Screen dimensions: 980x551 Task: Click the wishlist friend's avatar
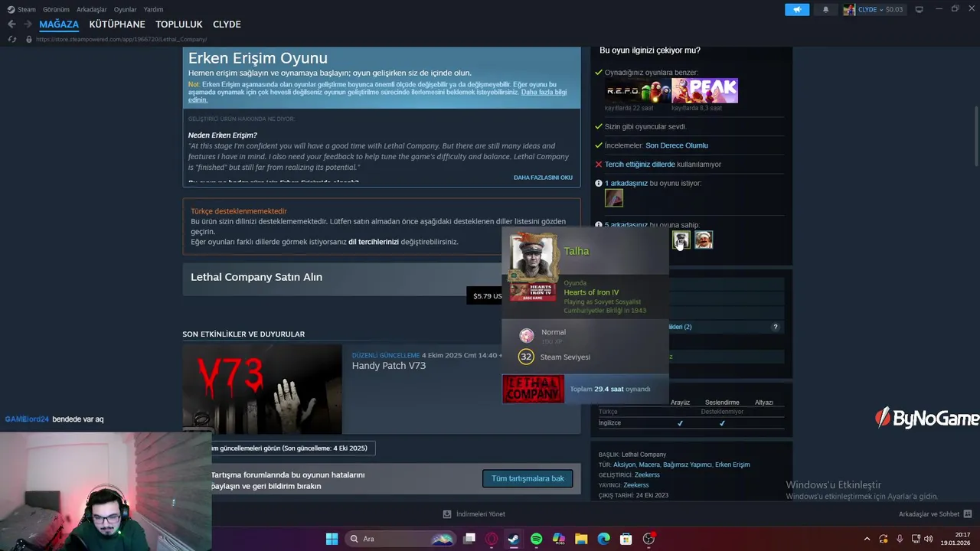pos(614,198)
